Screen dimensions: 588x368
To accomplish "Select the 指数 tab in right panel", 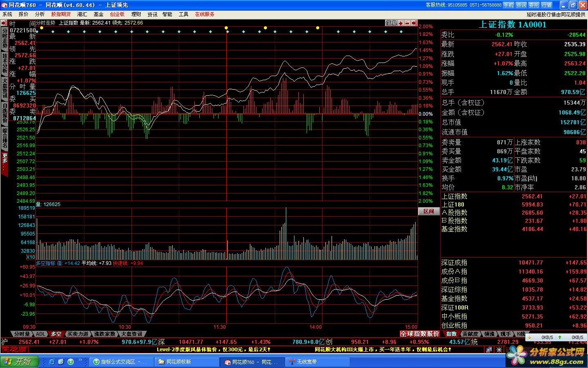I will (451, 334).
